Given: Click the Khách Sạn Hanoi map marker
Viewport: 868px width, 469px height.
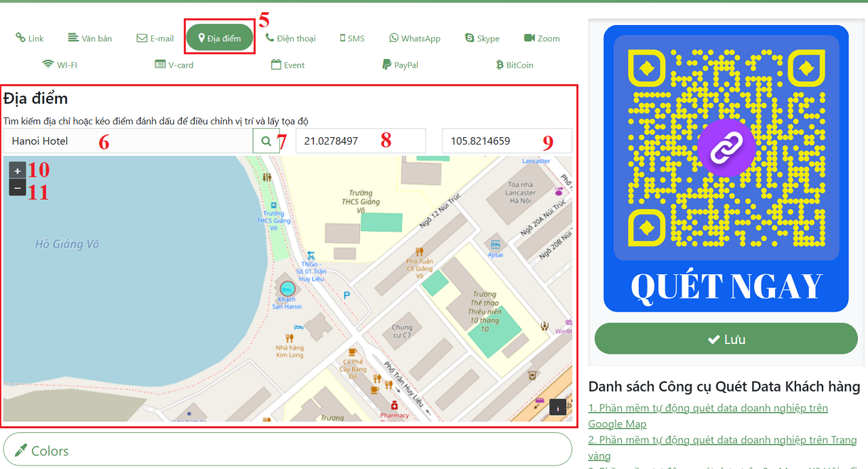Looking at the screenshot, I should [x=287, y=289].
